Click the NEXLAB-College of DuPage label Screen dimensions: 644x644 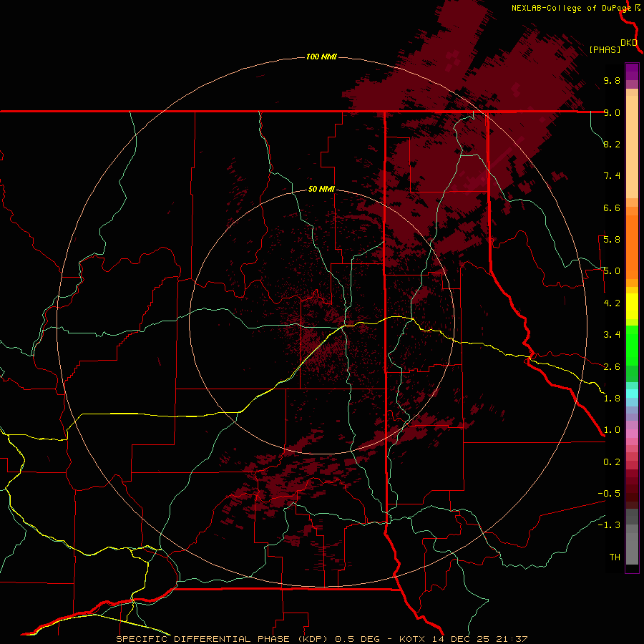click(571, 8)
